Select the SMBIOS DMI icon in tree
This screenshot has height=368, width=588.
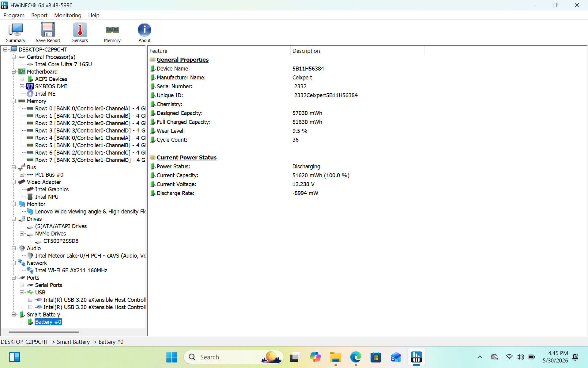30,86
